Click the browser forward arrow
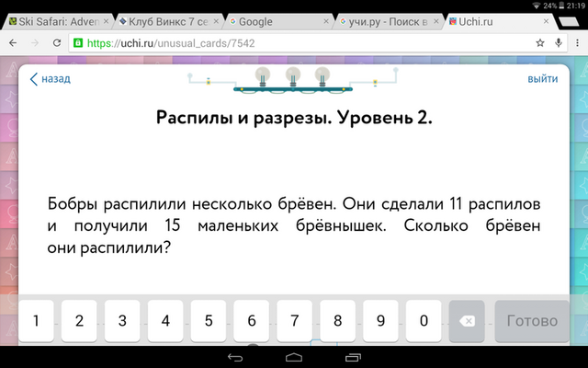The height and width of the screenshot is (368, 588). pyautogui.click(x=35, y=43)
